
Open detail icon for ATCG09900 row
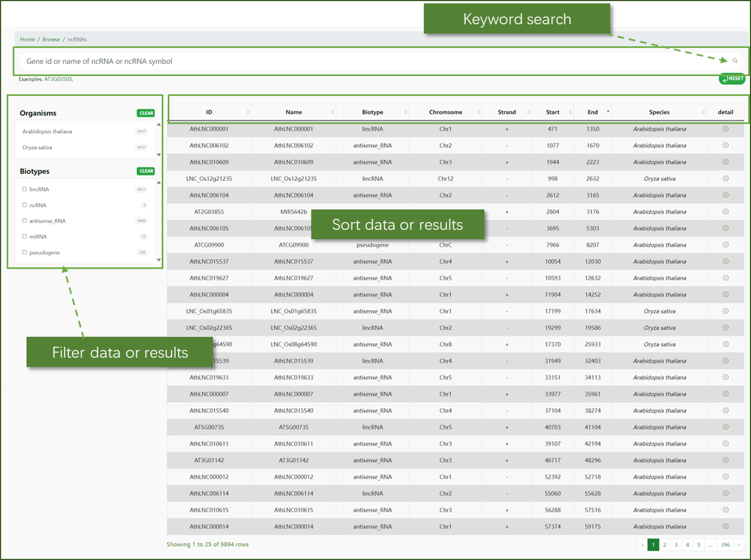point(725,245)
